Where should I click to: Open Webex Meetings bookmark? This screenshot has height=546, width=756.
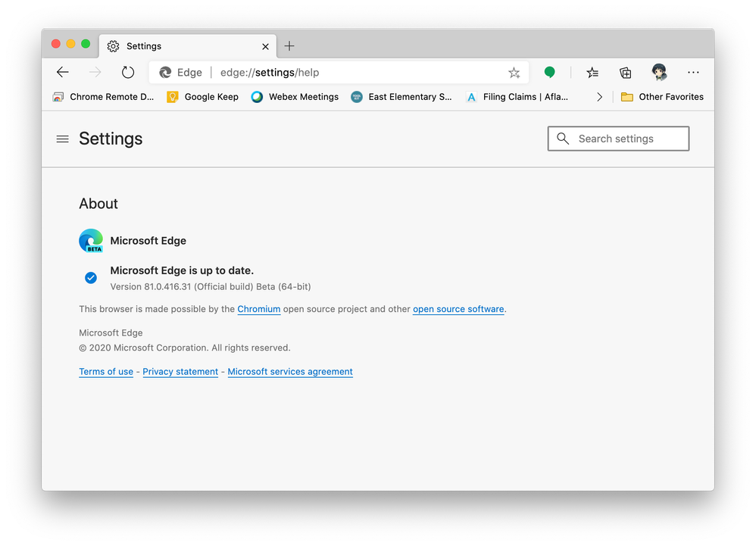pos(295,97)
